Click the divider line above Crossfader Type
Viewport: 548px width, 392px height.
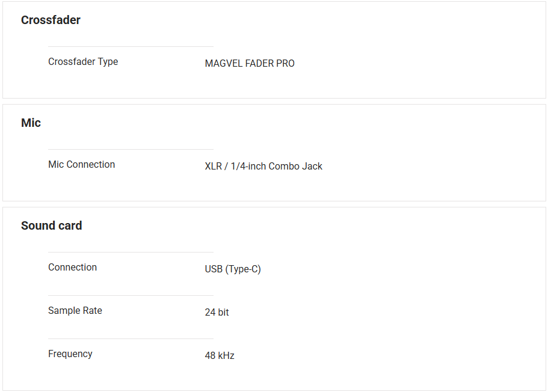coord(131,46)
